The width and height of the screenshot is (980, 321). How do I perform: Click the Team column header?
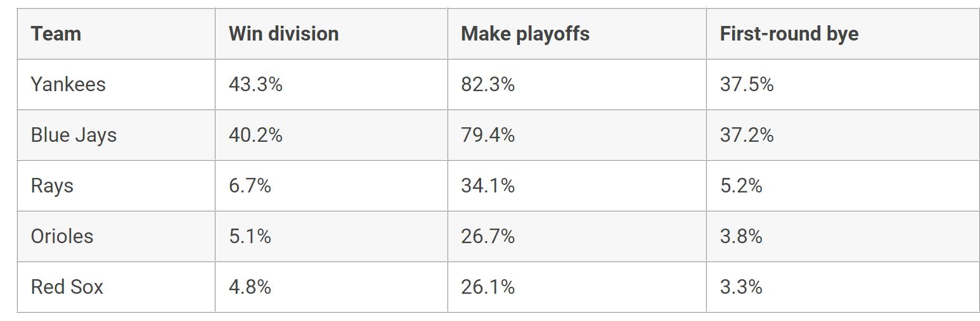point(56,34)
